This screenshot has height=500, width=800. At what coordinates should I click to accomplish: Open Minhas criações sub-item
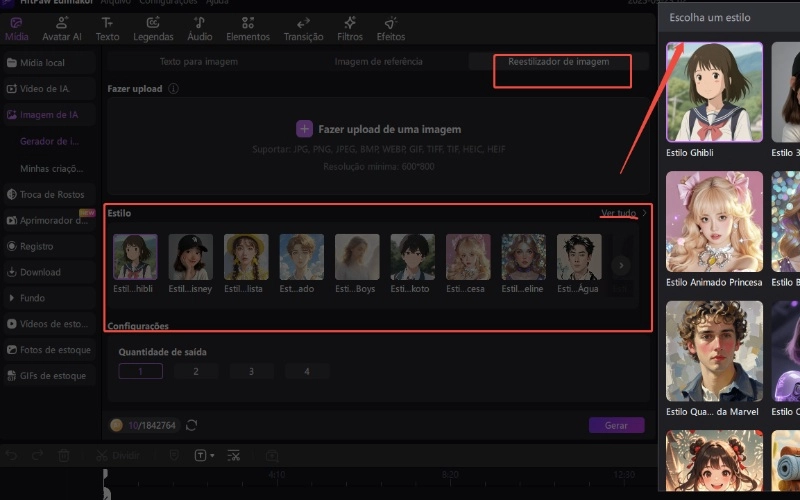[52, 168]
